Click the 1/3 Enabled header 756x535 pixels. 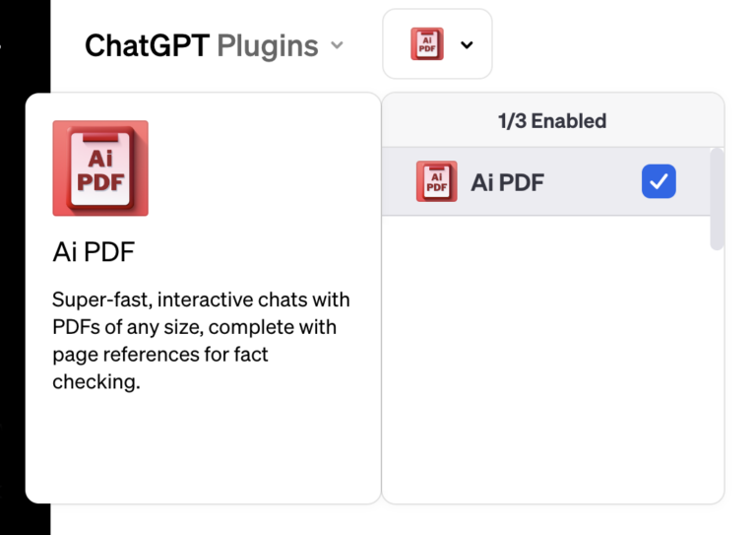pos(551,121)
